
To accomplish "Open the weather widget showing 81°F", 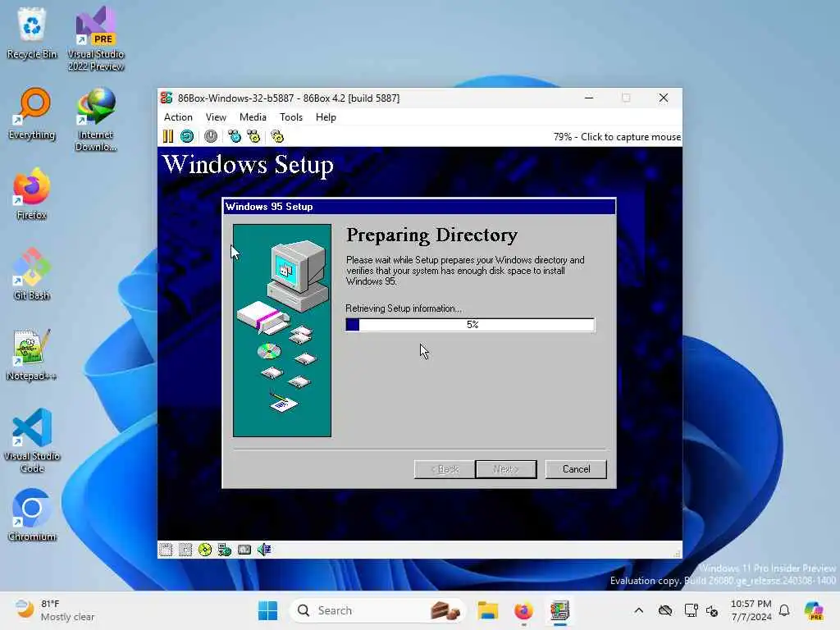I will point(53,610).
